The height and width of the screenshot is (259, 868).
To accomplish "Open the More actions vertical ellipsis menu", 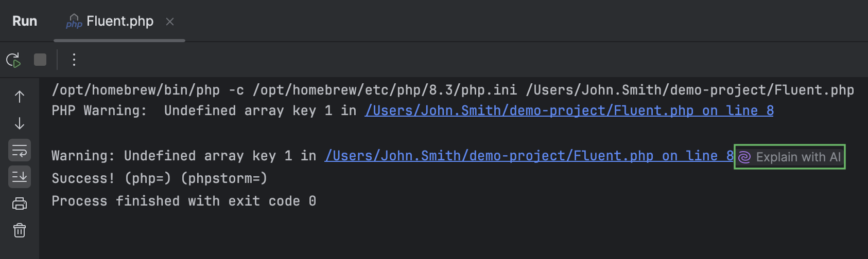I will tap(74, 60).
